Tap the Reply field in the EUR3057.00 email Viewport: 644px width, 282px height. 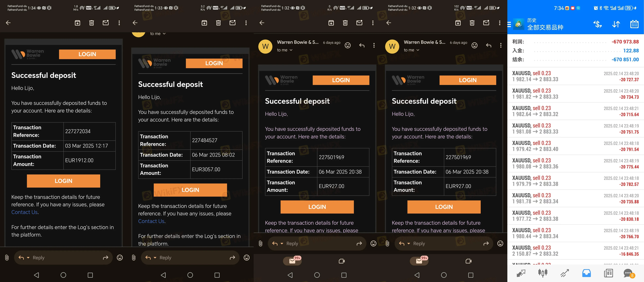click(190, 257)
